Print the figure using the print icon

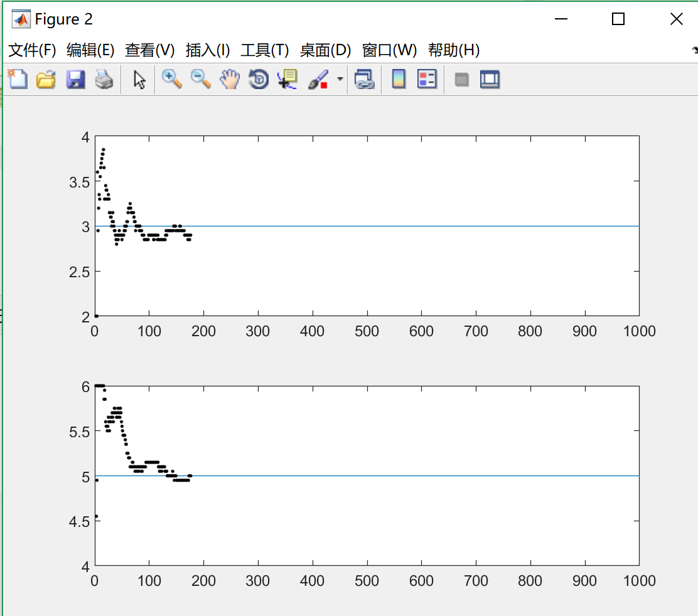(104, 79)
